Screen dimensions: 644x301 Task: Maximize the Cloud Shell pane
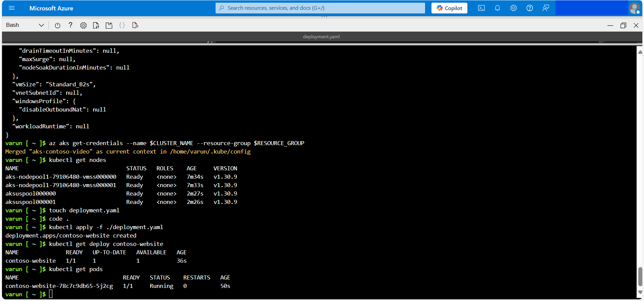[623, 26]
